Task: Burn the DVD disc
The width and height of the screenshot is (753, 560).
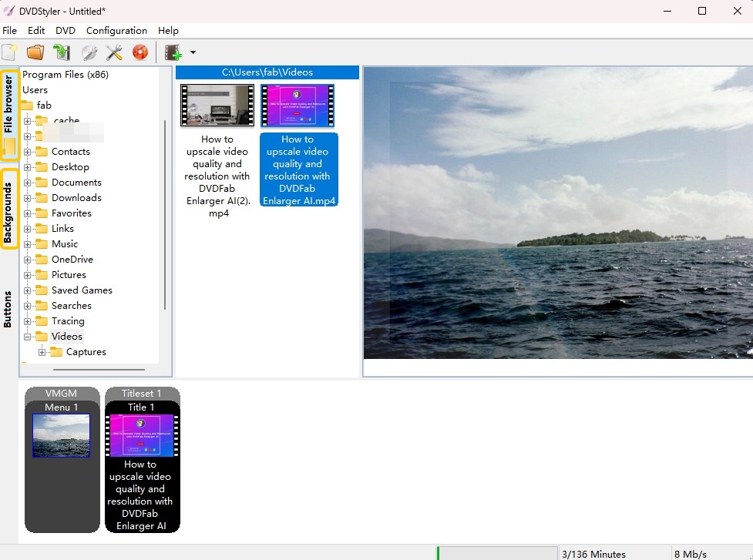Action: pos(139,51)
